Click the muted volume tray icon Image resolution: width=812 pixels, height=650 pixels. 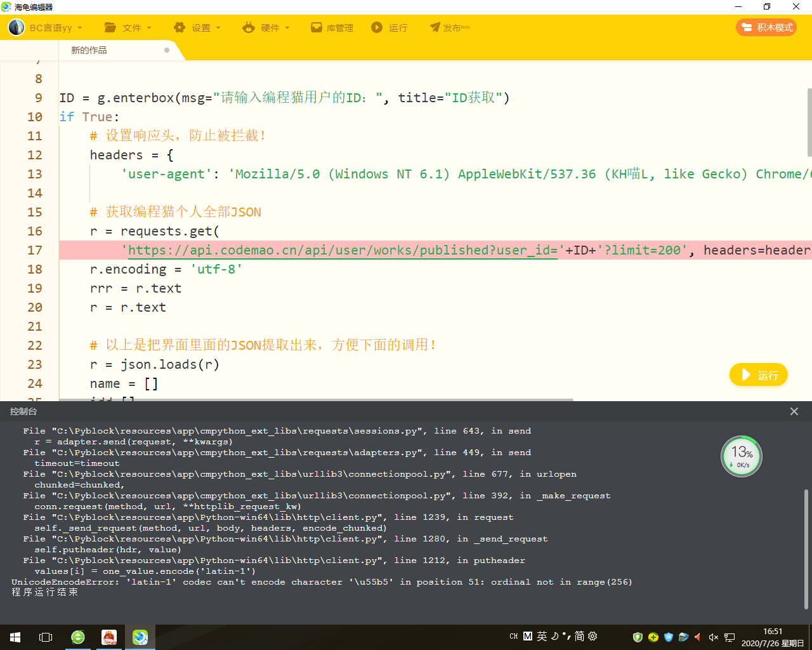[x=714, y=637]
